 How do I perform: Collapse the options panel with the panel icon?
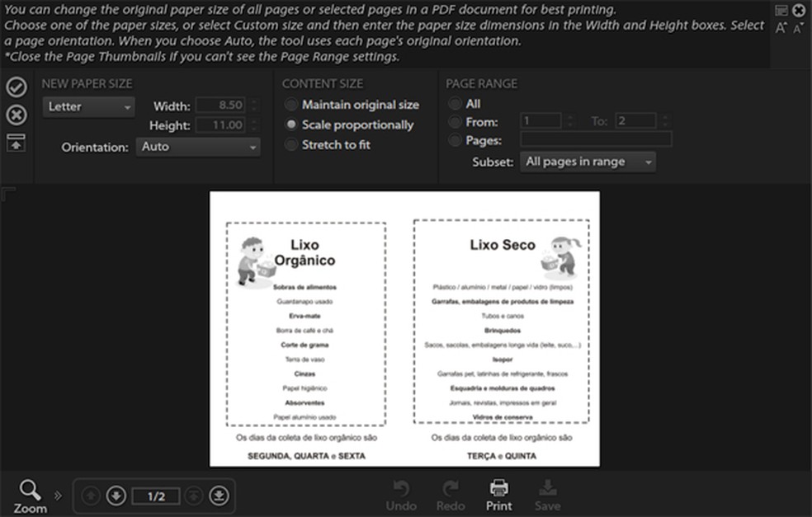[16, 142]
